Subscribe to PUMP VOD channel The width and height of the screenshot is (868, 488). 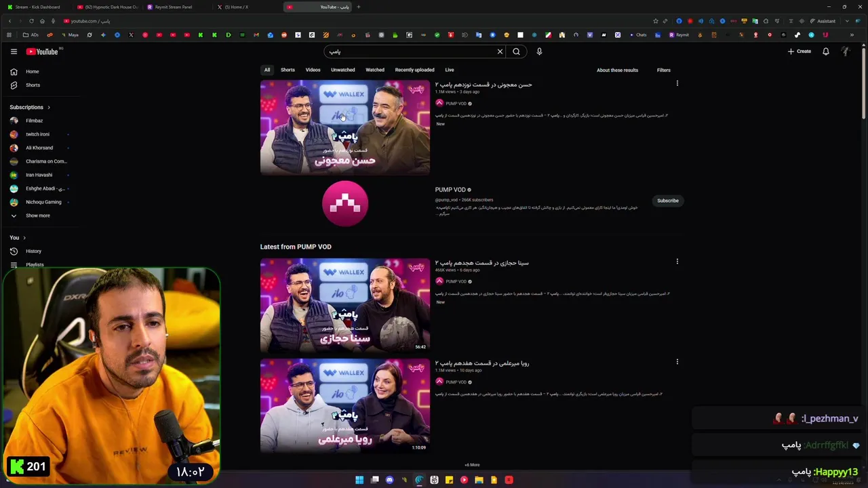[x=667, y=201]
